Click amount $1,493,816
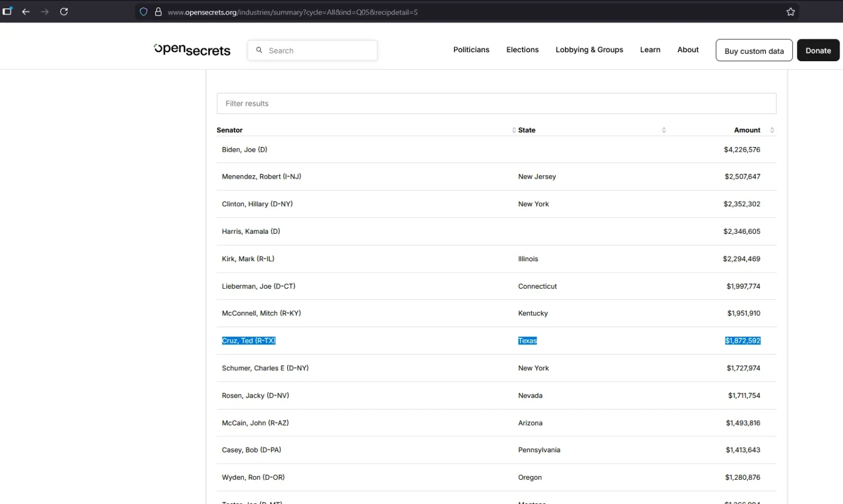This screenshot has width=843, height=504. [x=743, y=423]
